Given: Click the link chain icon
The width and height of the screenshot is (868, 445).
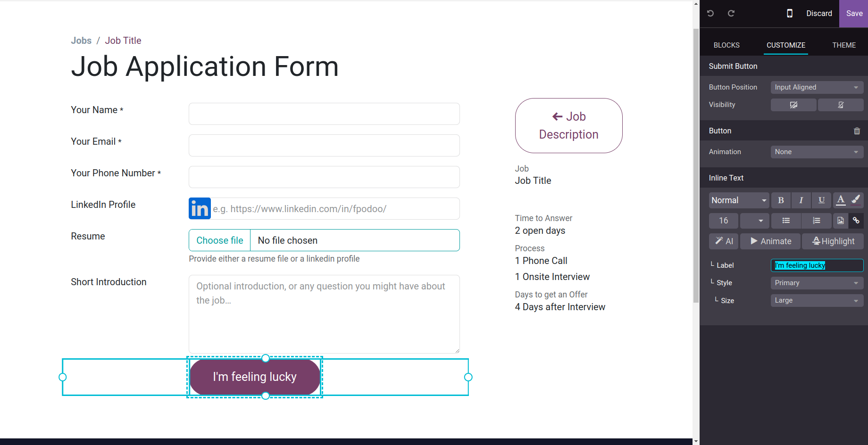Looking at the screenshot, I should coord(856,221).
